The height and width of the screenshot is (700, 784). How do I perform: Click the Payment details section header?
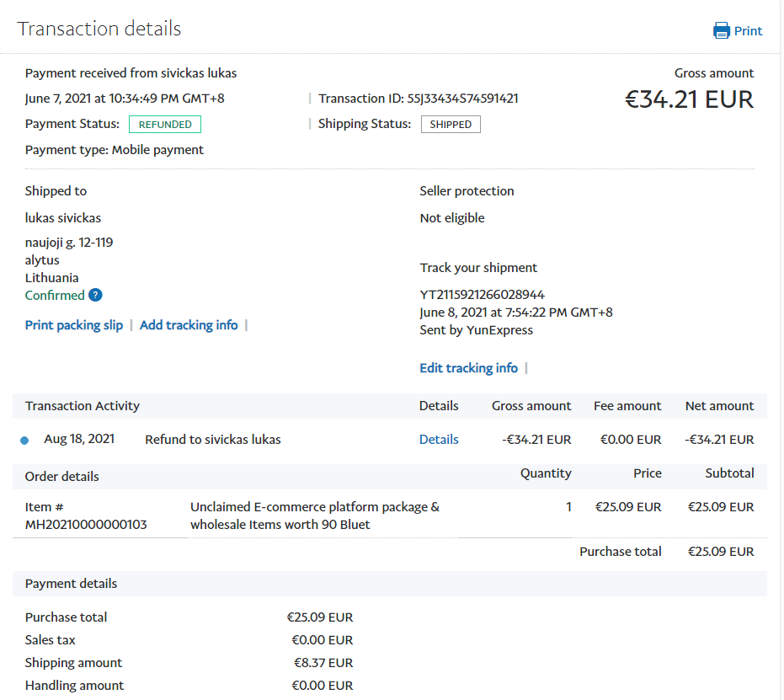tap(72, 584)
